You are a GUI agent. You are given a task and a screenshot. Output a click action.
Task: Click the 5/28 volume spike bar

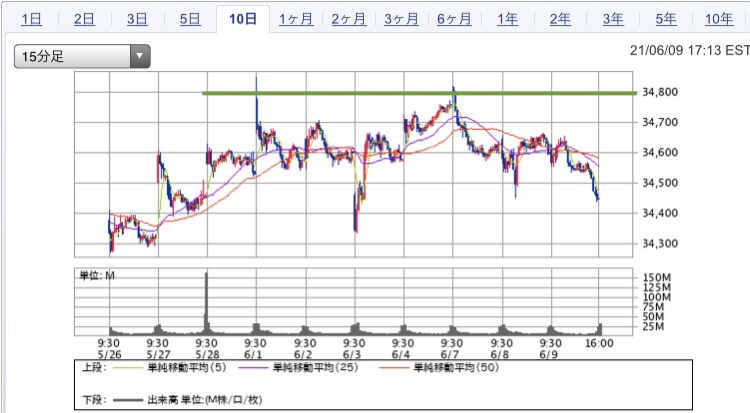click(x=207, y=302)
